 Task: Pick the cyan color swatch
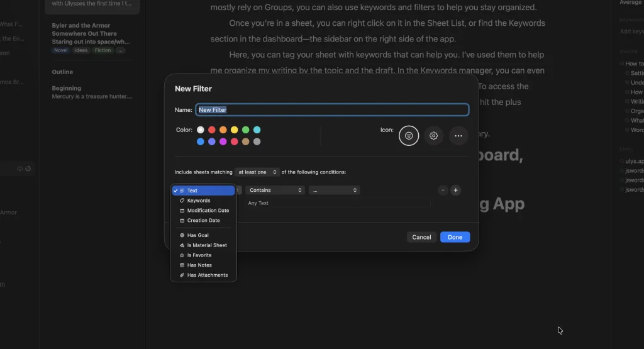(257, 130)
